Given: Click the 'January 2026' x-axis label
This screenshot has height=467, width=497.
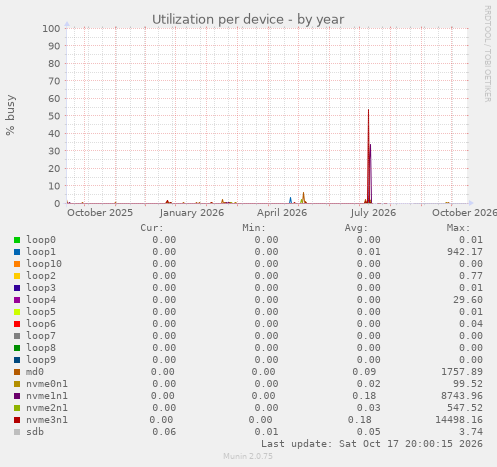Looking at the screenshot, I should click(192, 213).
